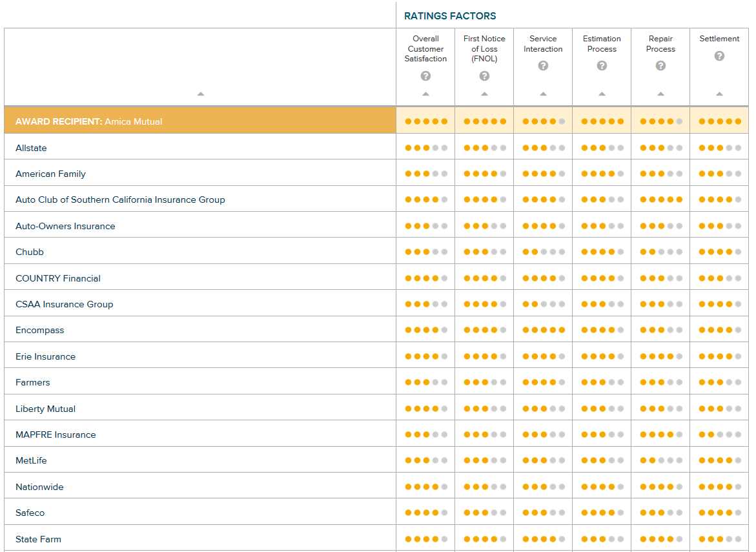This screenshot has width=756, height=552.
Task: Click Safeco in the table
Action: [30, 513]
